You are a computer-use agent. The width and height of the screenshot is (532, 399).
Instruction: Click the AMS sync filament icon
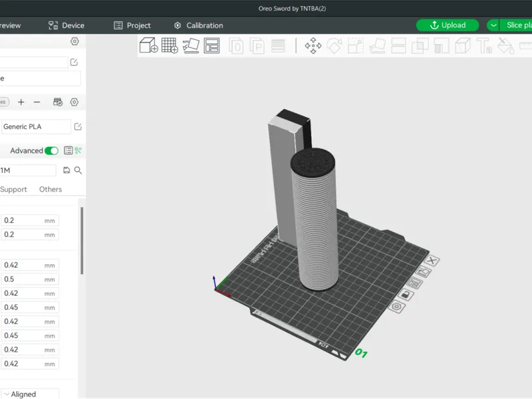tap(58, 102)
